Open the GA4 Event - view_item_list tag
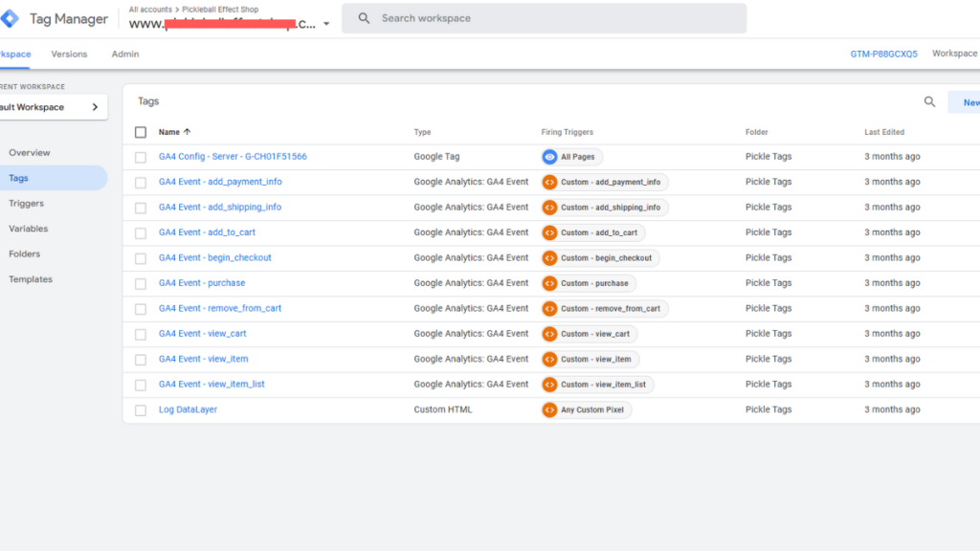The width and height of the screenshot is (980, 551). 212,385
